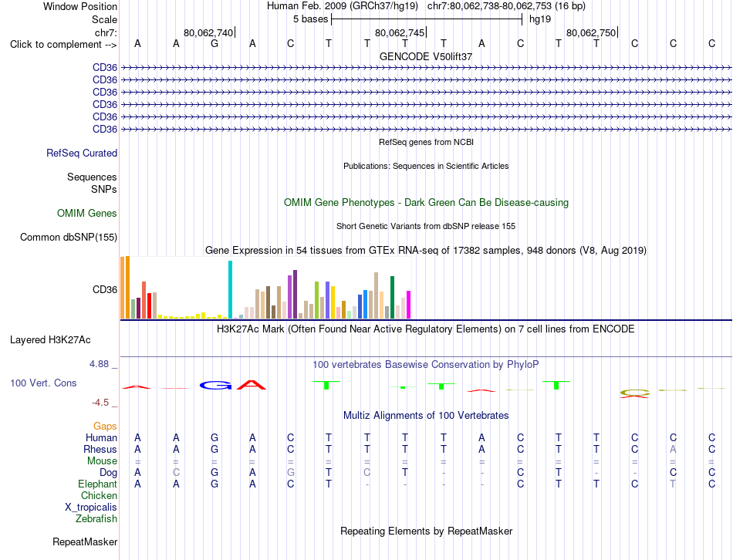733x560 pixels.
Task: Select the Dog species row label
Action: point(109,473)
